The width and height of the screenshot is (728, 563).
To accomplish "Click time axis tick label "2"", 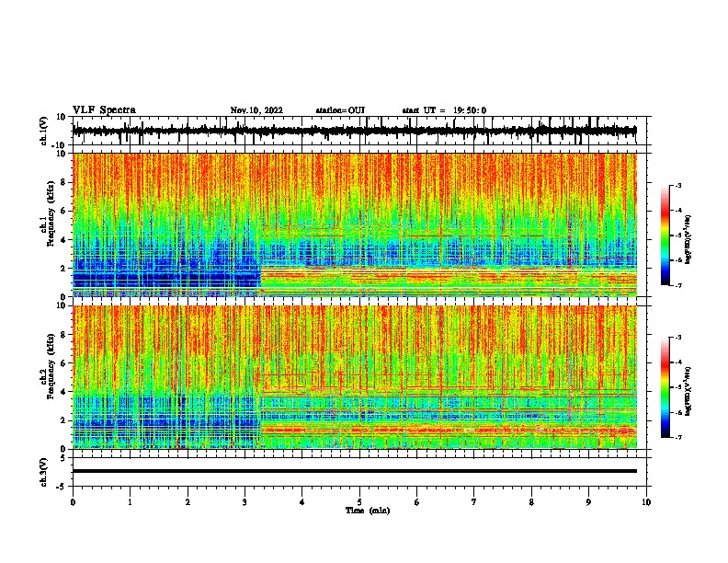I will 188,502.
